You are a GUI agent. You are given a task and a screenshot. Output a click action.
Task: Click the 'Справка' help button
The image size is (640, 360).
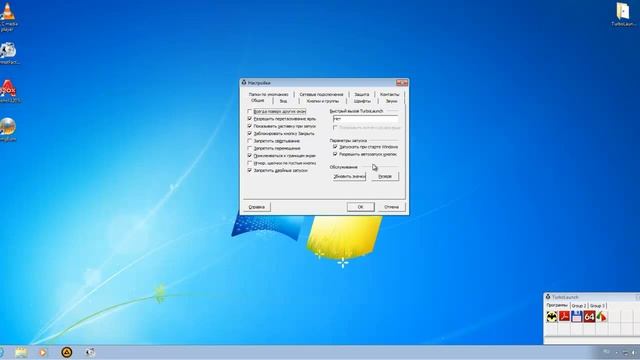(x=257, y=207)
